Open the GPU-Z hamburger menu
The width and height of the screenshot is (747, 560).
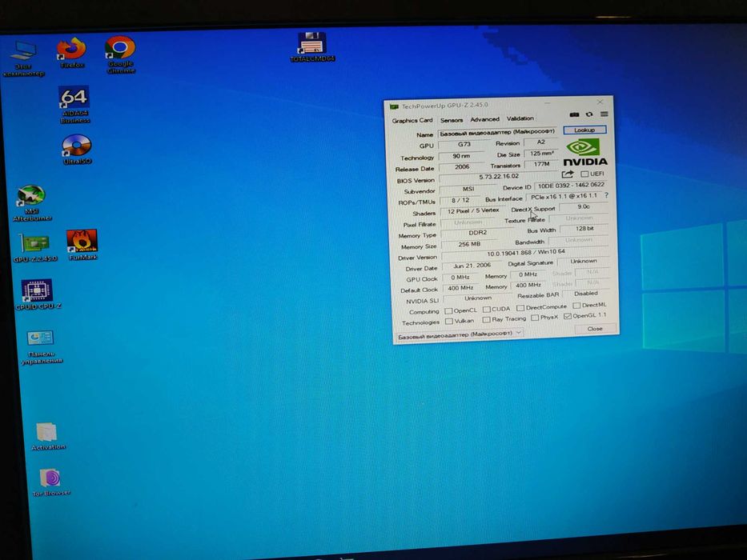tap(604, 114)
